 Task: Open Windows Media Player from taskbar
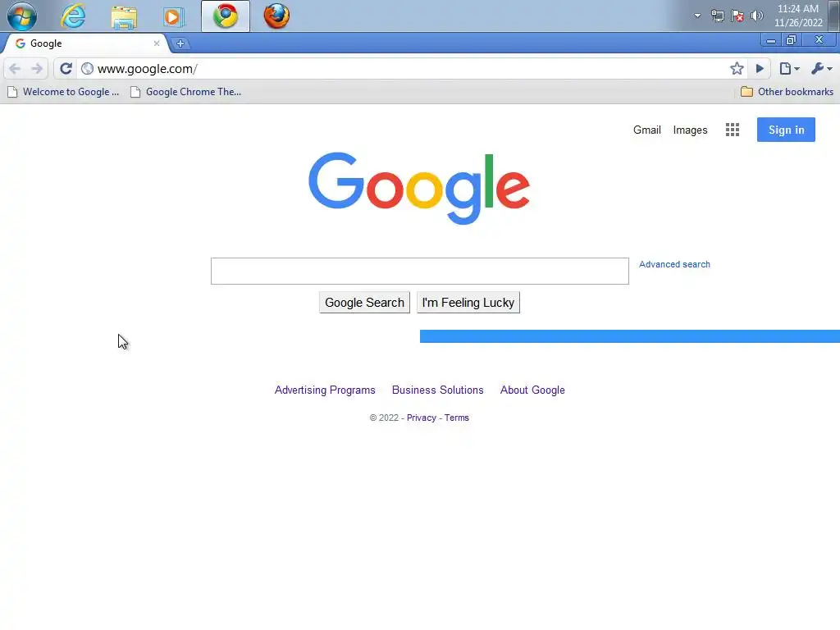point(173,16)
